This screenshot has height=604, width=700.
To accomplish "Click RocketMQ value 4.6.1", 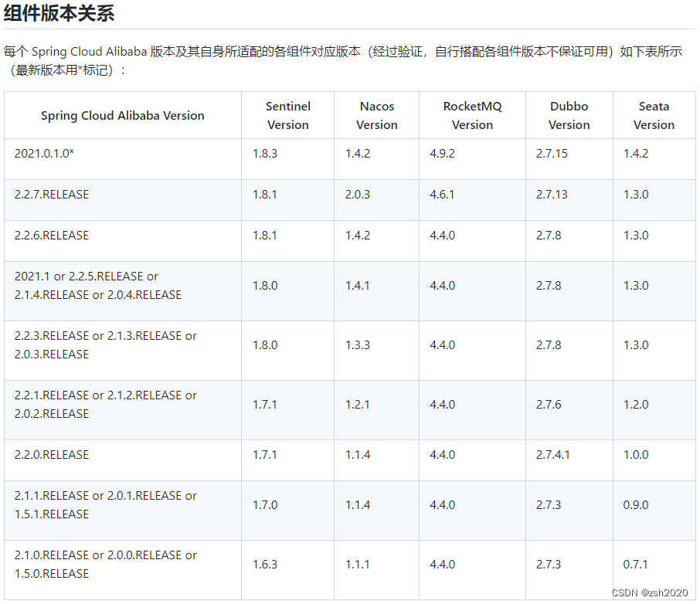I will click(x=442, y=195).
